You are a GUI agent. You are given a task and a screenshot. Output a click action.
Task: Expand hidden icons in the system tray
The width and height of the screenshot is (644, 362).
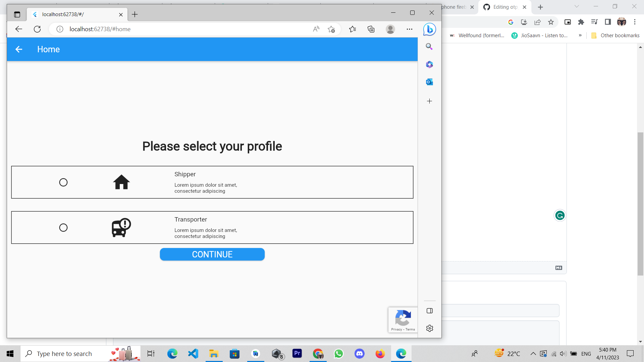pyautogui.click(x=533, y=353)
